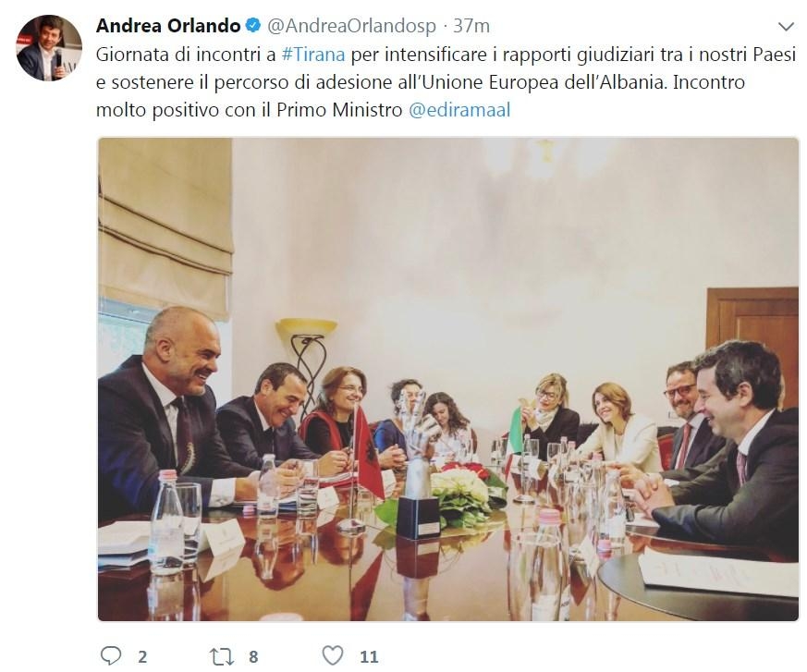The width and height of the screenshot is (807, 672).
Task: Open the tweet options chevron menu
Action: 785,26
